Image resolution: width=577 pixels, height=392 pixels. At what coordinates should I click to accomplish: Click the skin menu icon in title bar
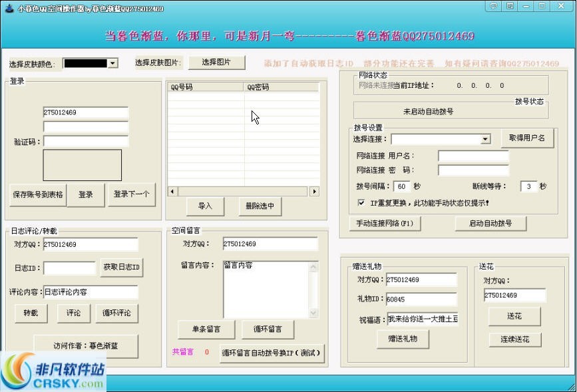tap(510, 6)
